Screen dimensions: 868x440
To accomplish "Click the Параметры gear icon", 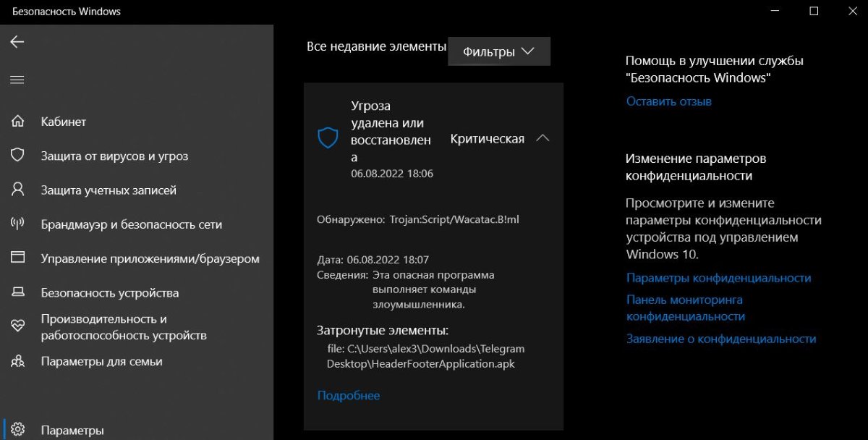I will coord(17,430).
